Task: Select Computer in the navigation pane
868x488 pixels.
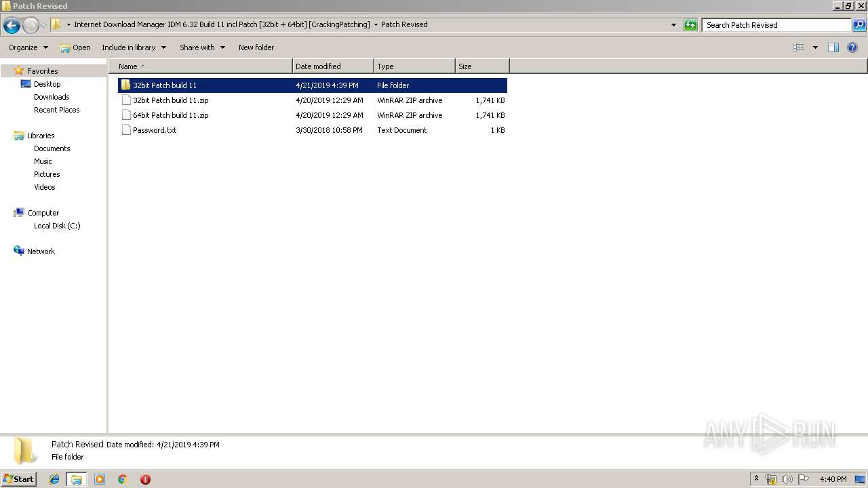Action: click(x=43, y=213)
